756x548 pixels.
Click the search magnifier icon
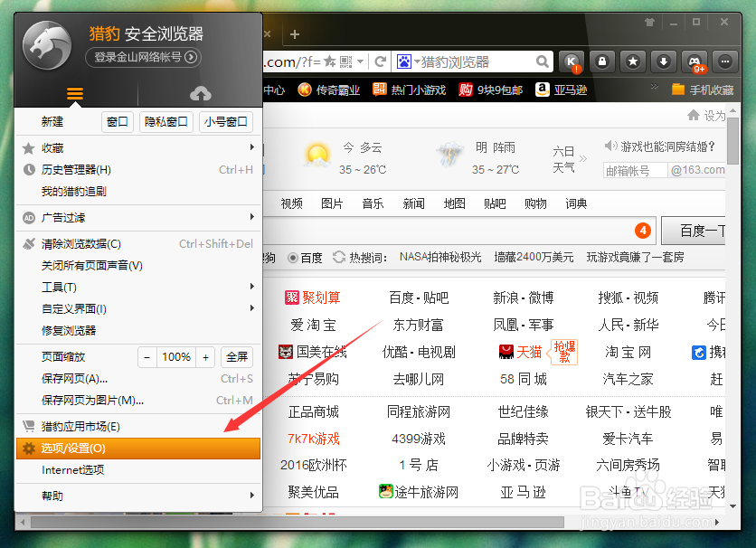543,61
